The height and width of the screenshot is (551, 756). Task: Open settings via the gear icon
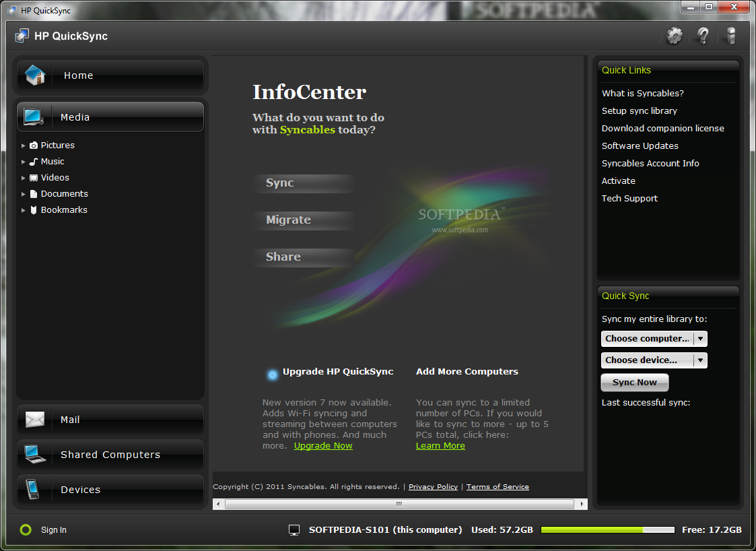[x=674, y=36]
